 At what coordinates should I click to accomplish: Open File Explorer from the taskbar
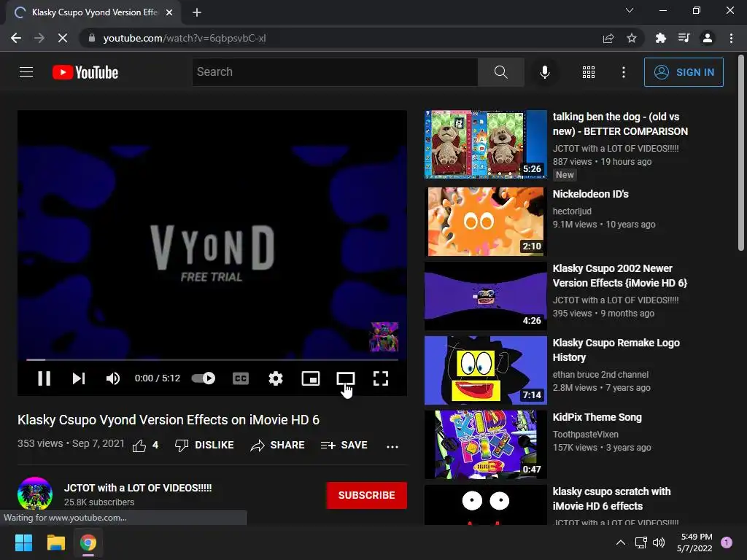55,542
